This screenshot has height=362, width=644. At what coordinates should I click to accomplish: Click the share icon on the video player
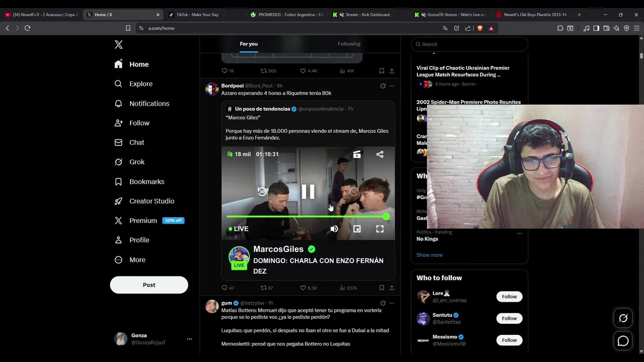(380, 154)
